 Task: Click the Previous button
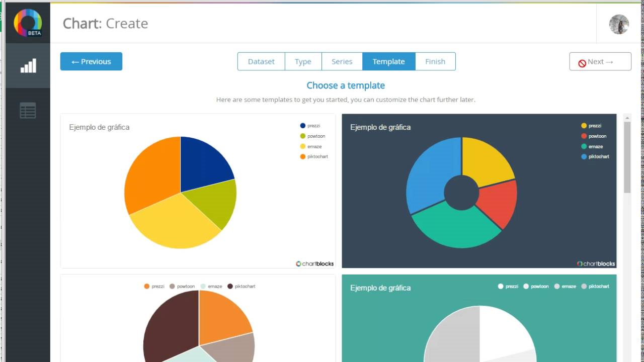[x=91, y=61]
